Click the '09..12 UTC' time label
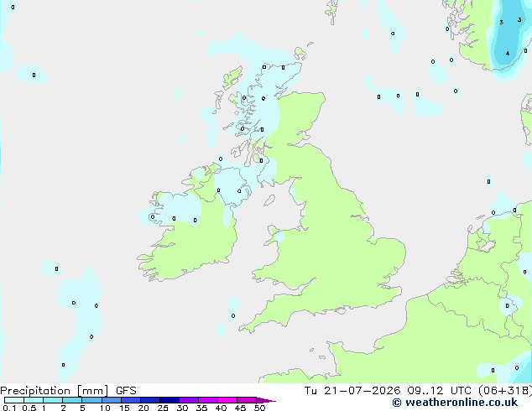This screenshot has width=532, height=411. click(x=439, y=391)
